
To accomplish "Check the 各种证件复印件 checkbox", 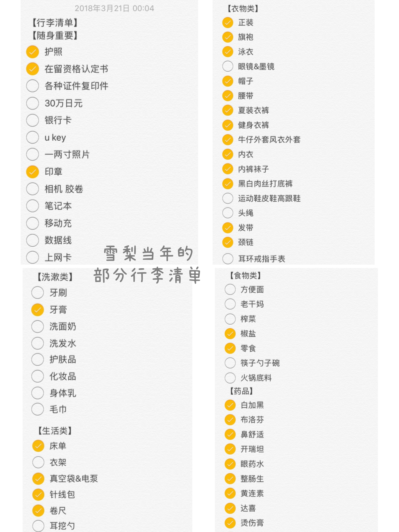I will [x=32, y=86].
